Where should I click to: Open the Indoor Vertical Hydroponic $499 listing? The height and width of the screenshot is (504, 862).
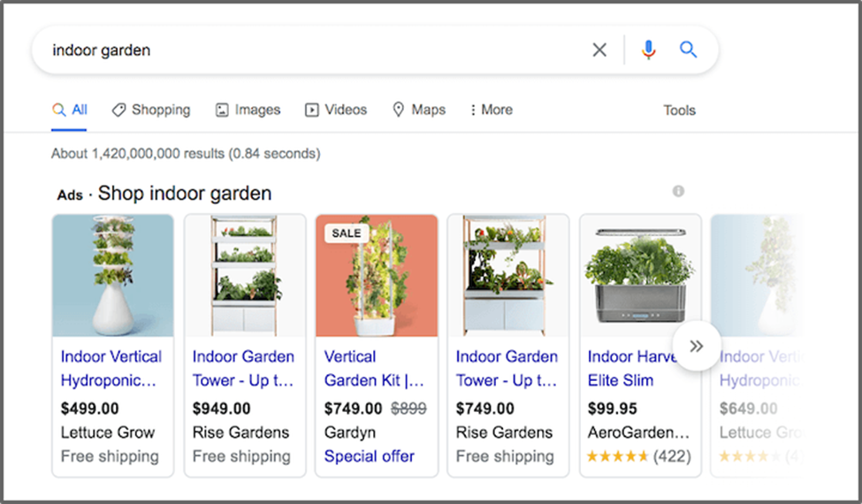(x=111, y=369)
